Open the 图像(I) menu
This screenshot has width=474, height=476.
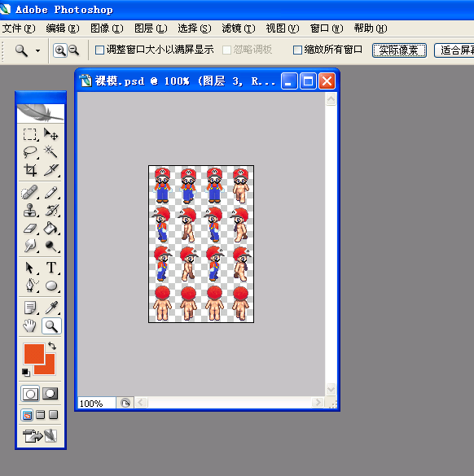pos(107,28)
